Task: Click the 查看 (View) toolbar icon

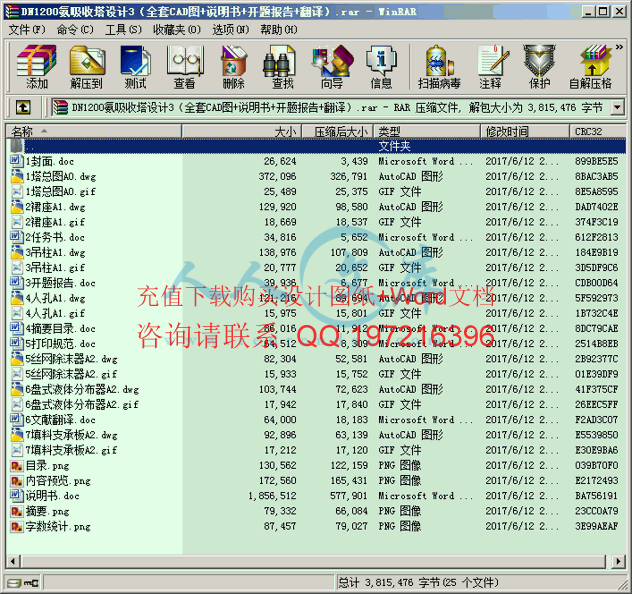Action: click(x=185, y=67)
